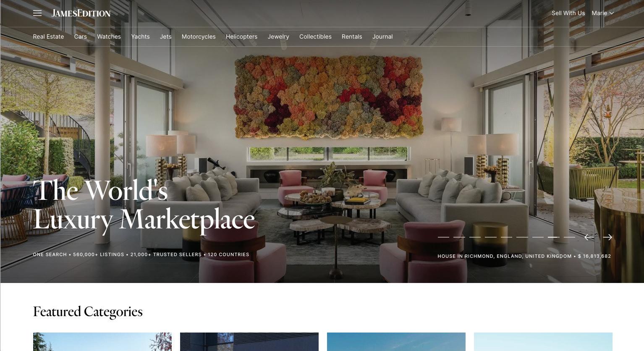Open second Featured Categories thumbnail
Viewport: 644px width, 351px height.
[249, 342]
